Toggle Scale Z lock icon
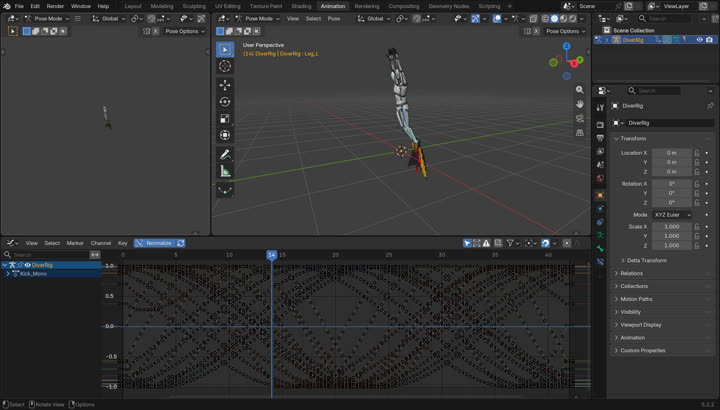720x410 pixels. [x=697, y=246]
